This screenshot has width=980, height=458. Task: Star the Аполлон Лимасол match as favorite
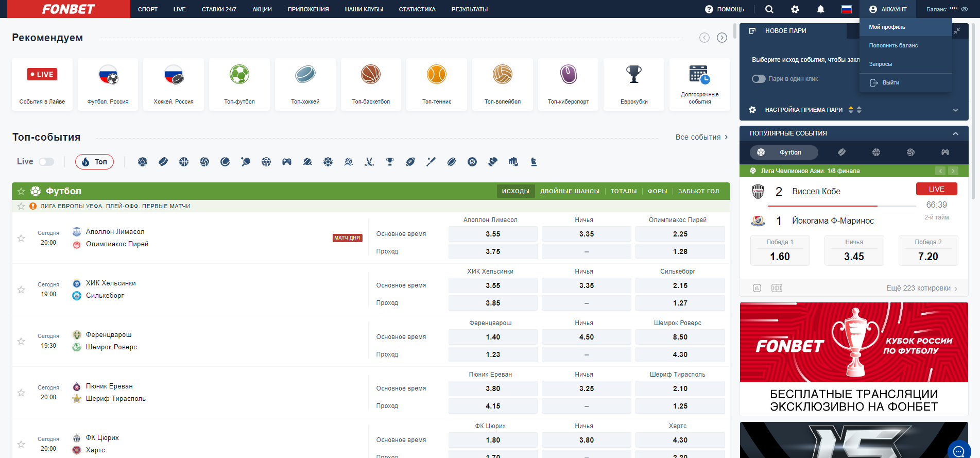pos(21,238)
